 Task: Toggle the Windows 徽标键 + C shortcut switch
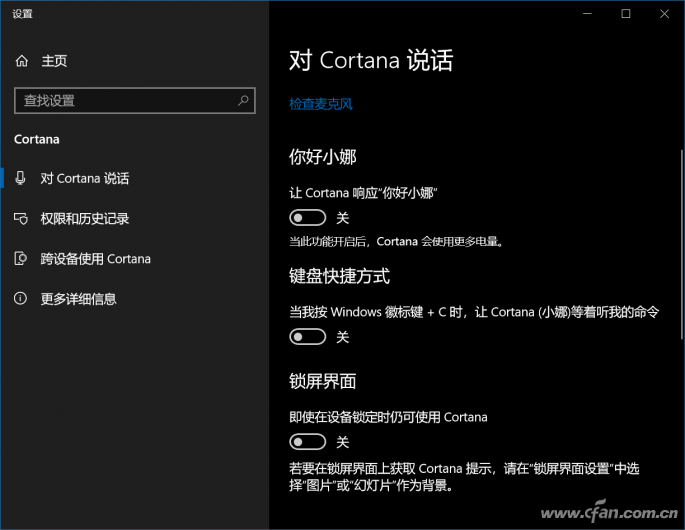pyautogui.click(x=308, y=337)
